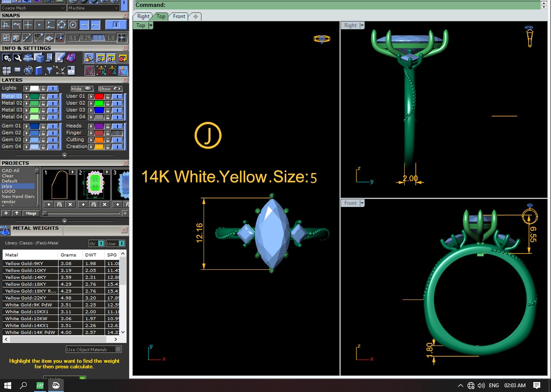Select the LOGO project in the list
Image resolution: width=551 pixels, height=392 pixels.
pyautogui.click(x=9, y=191)
